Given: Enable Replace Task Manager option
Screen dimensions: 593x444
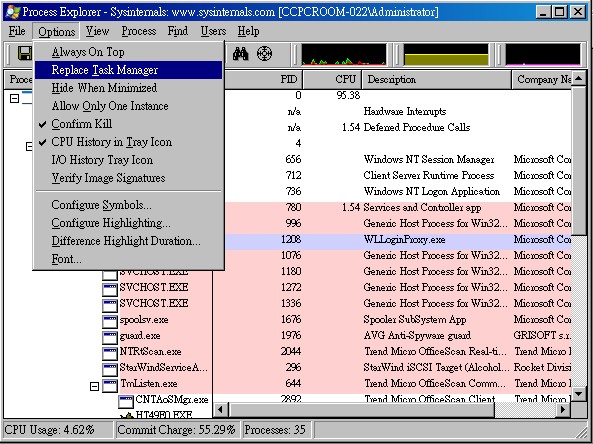Looking at the screenshot, I should pyautogui.click(x=128, y=70).
